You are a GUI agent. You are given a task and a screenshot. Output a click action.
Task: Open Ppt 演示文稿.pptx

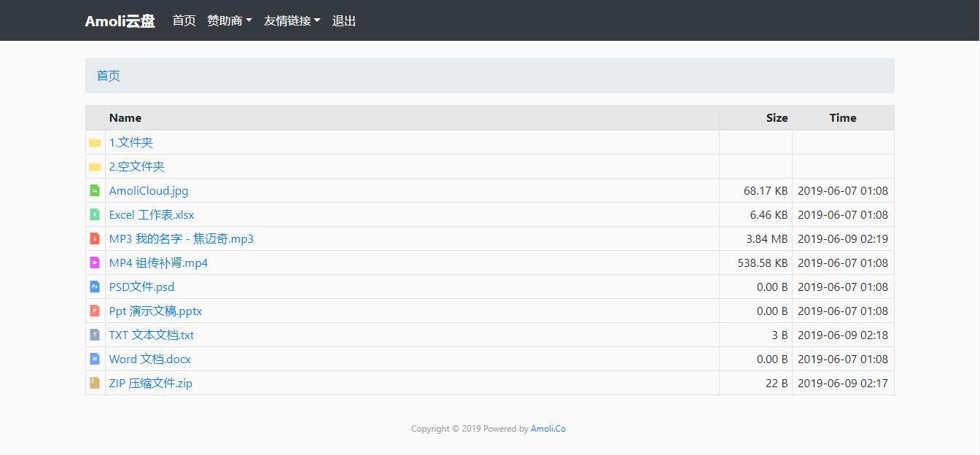pos(155,311)
